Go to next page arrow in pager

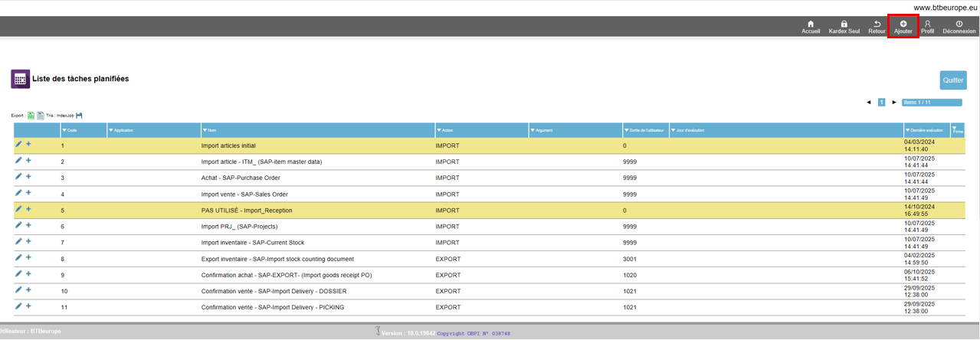(893, 103)
